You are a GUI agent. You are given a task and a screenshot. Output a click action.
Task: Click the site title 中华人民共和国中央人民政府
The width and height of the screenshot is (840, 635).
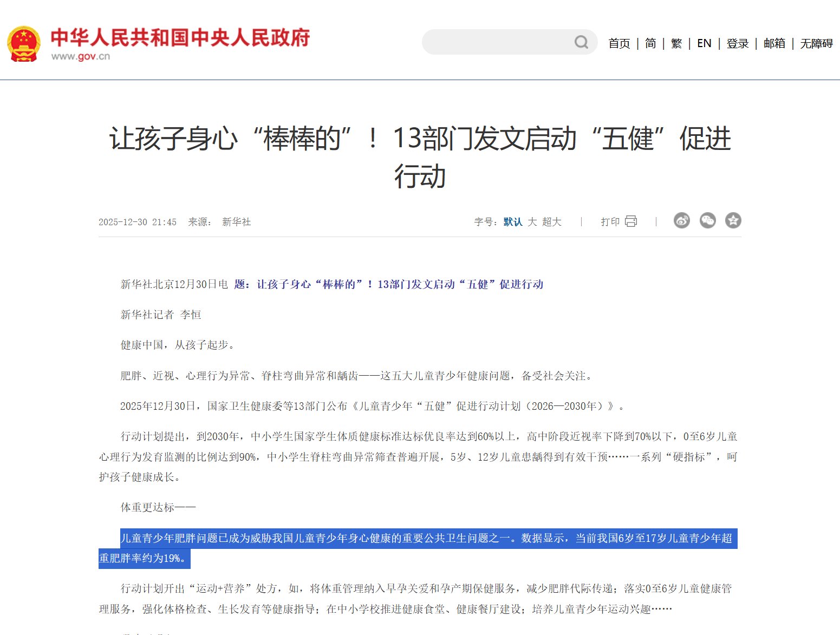click(x=180, y=38)
